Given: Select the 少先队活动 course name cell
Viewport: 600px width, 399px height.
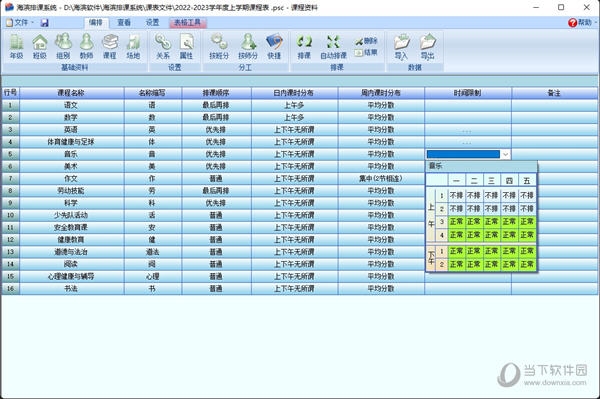Looking at the screenshot, I should tap(71, 215).
